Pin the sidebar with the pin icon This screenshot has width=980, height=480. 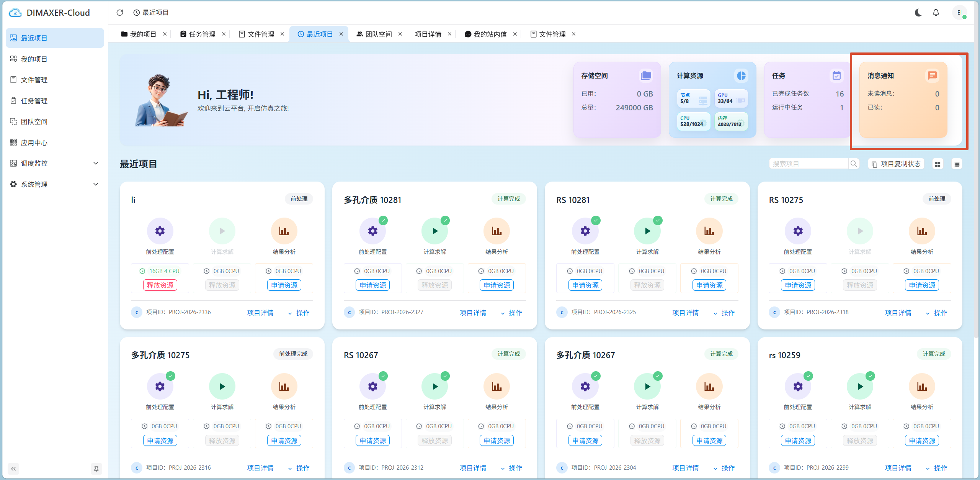tap(96, 469)
